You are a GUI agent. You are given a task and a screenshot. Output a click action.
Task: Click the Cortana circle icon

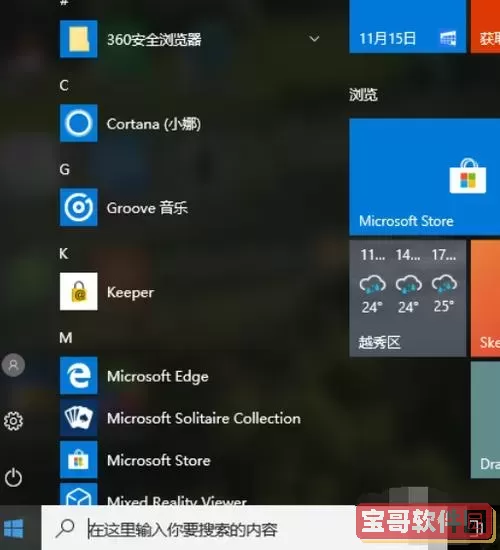[79, 123]
